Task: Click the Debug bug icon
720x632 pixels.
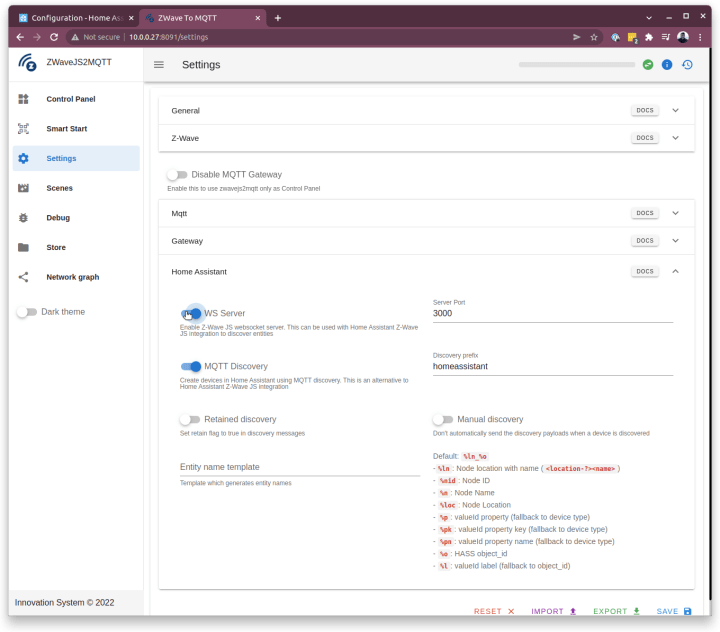Action: coord(23,218)
